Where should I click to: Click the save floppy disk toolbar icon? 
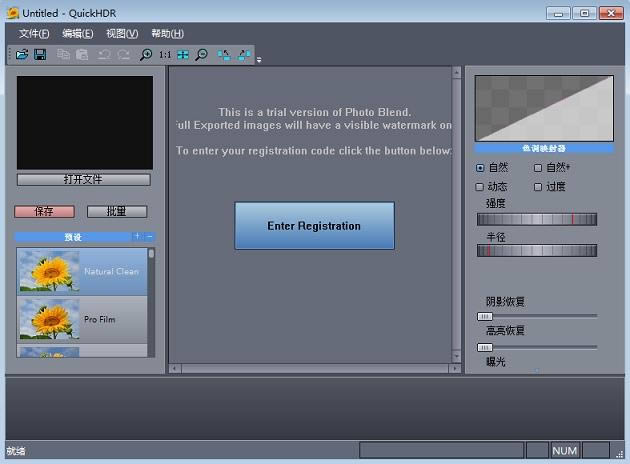click(40, 54)
